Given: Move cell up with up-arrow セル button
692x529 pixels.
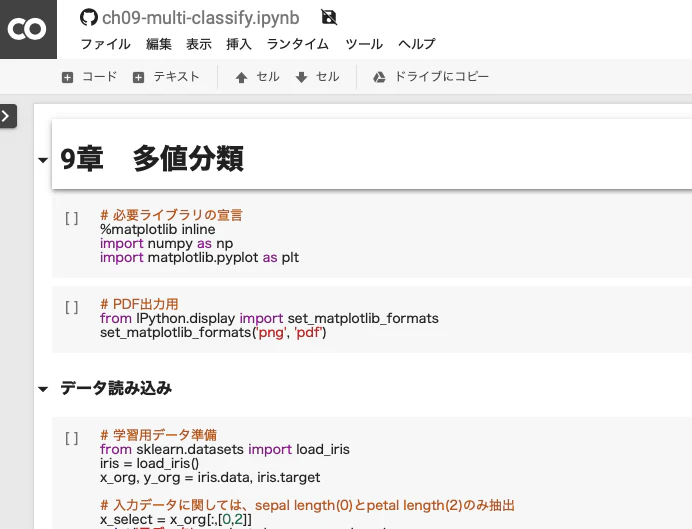Looking at the screenshot, I should pos(257,77).
